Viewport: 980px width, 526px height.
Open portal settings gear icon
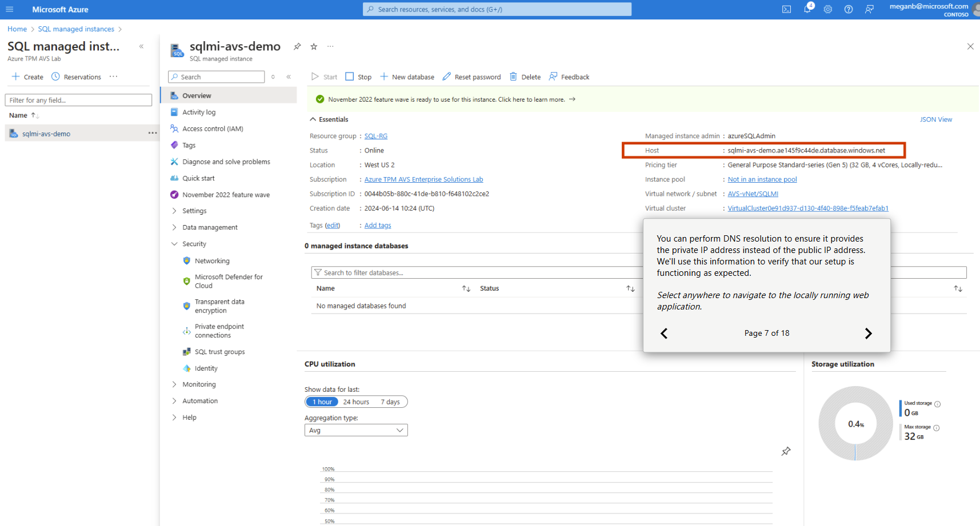tap(828, 9)
